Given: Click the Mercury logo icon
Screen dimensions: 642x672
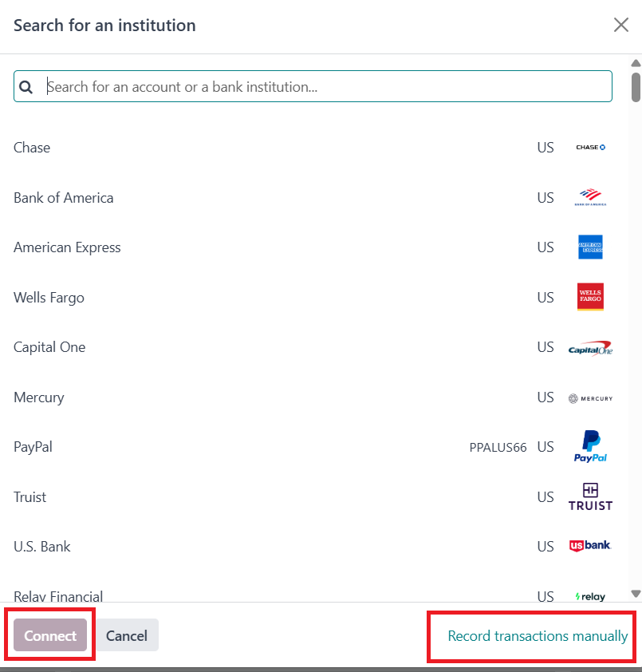Looking at the screenshot, I should pyautogui.click(x=590, y=397).
